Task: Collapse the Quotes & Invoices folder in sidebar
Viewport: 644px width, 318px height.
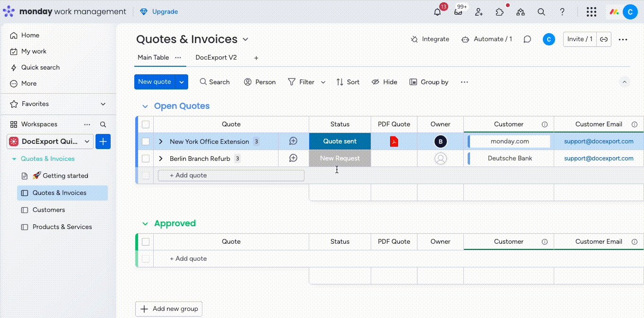Action: tap(14, 159)
